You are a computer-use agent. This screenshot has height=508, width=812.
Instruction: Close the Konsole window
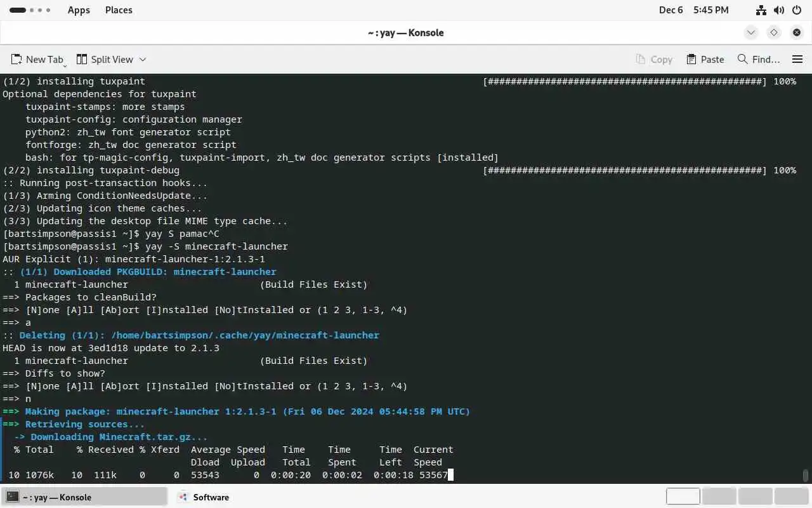tap(797, 32)
